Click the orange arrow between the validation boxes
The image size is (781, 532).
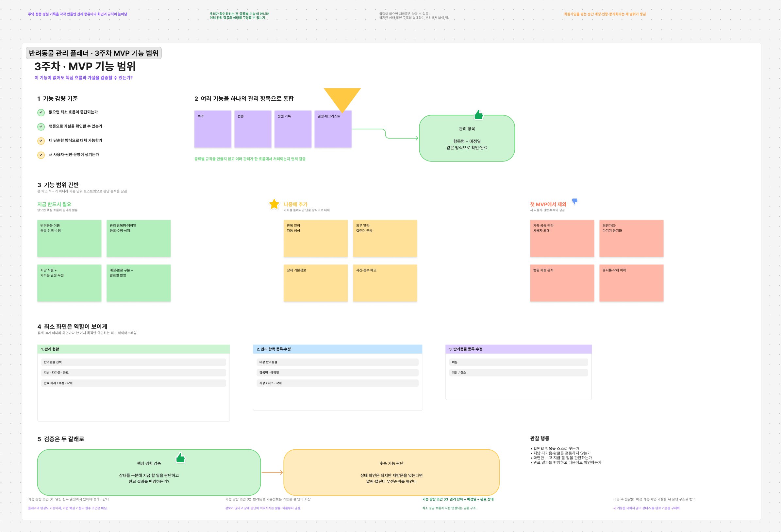click(x=272, y=473)
